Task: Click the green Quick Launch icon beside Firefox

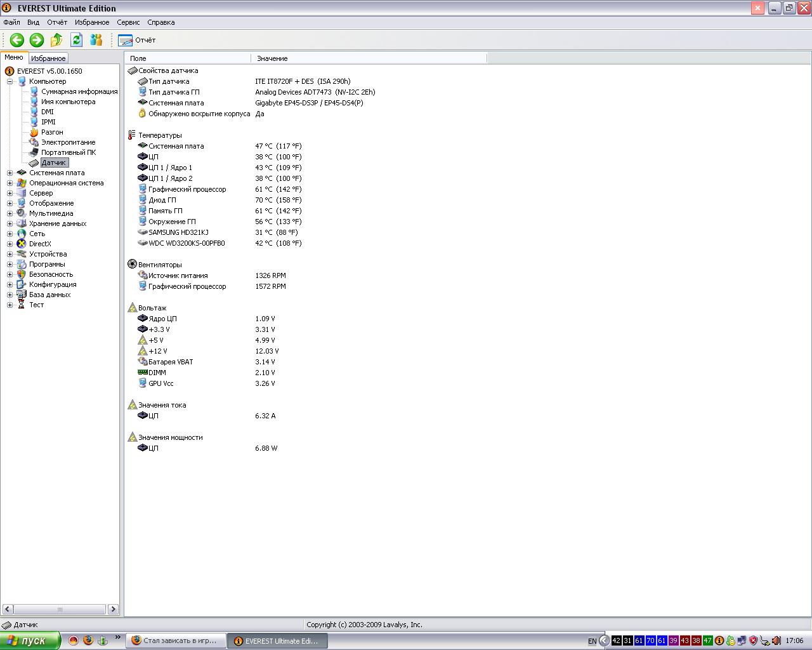Action: 103,640
